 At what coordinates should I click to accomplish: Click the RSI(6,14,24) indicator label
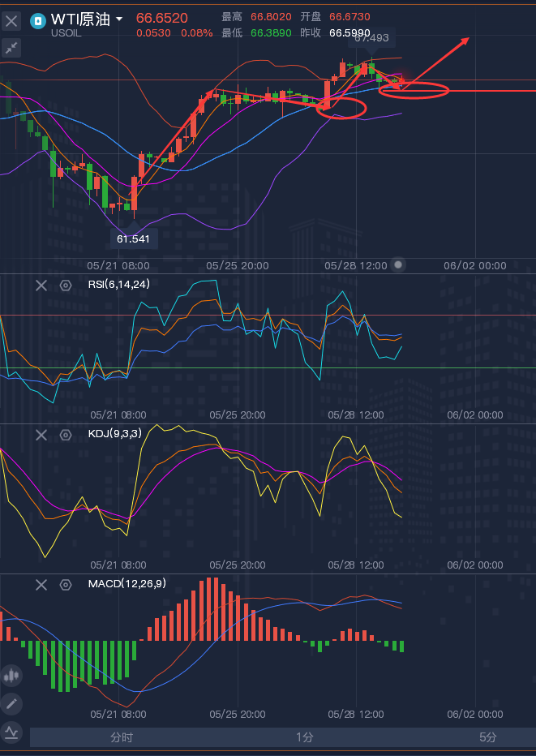(118, 284)
